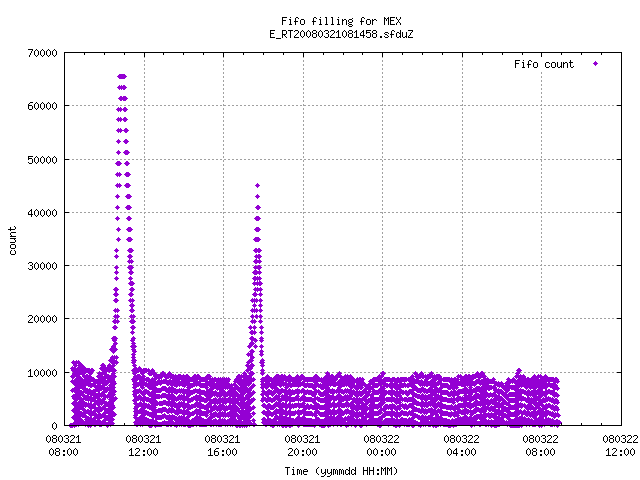Screen dimensions: 640x480
Task: Click the chart title 'Fifo filling for MEX'
Action: [x=341, y=21]
